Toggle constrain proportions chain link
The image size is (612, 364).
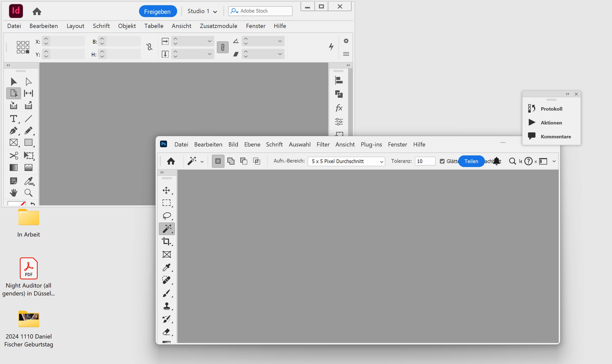point(223,47)
